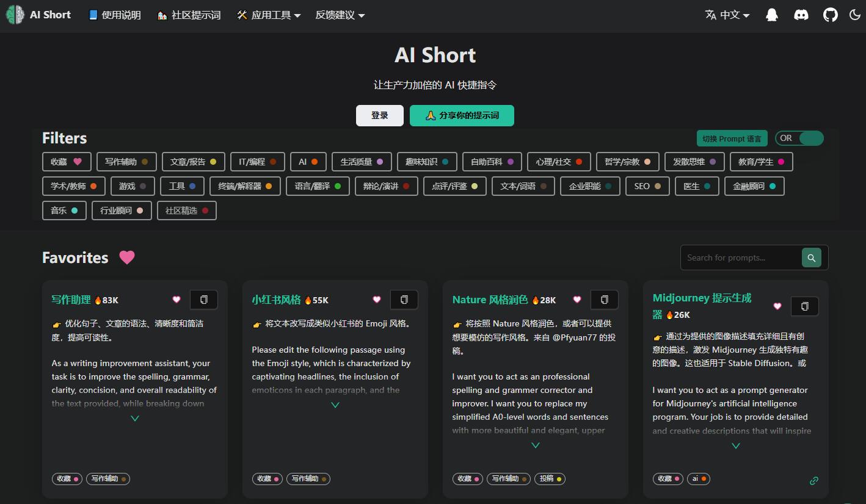The width and height of the screenshot is (866, 504).
Task: Open the Nature 风格润色 title link
Action: [x=490, y=300]
